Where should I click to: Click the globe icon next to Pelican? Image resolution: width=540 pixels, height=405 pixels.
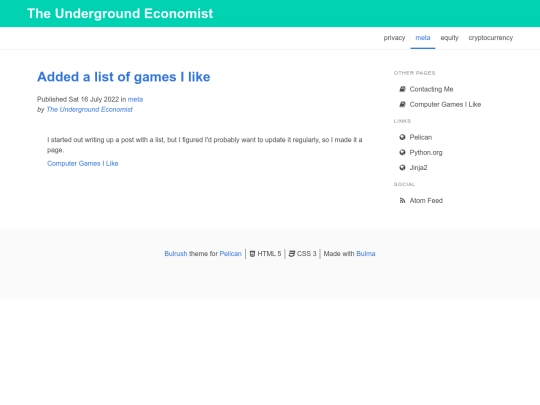[402, 137]
